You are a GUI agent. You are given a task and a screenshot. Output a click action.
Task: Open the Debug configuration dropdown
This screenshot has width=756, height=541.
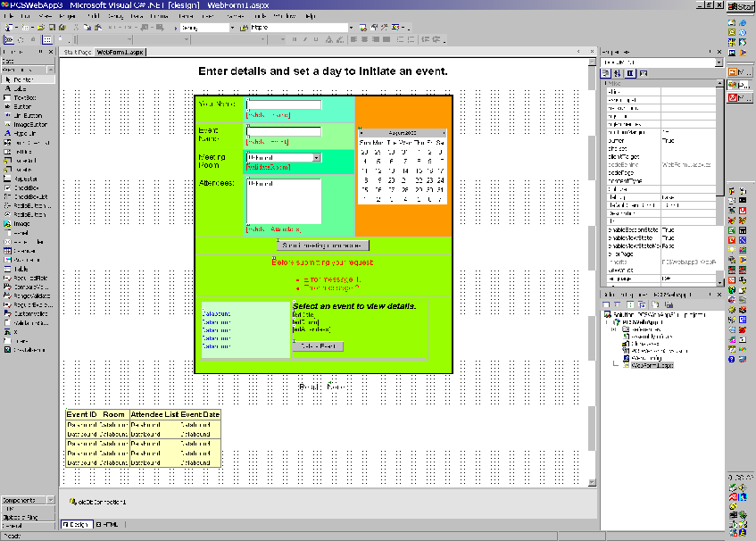[x=232, y=28]
